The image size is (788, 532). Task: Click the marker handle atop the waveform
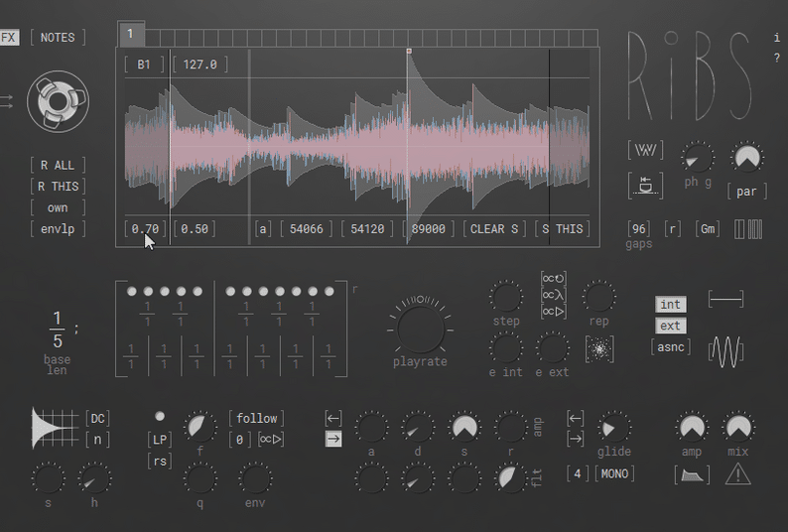[409, 51]
